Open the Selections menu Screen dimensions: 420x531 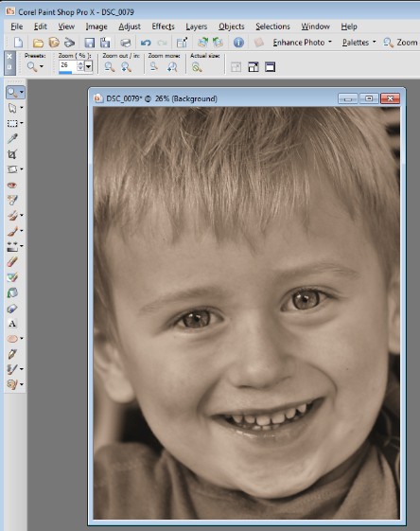pyautogui.click(x=272, y=27)
